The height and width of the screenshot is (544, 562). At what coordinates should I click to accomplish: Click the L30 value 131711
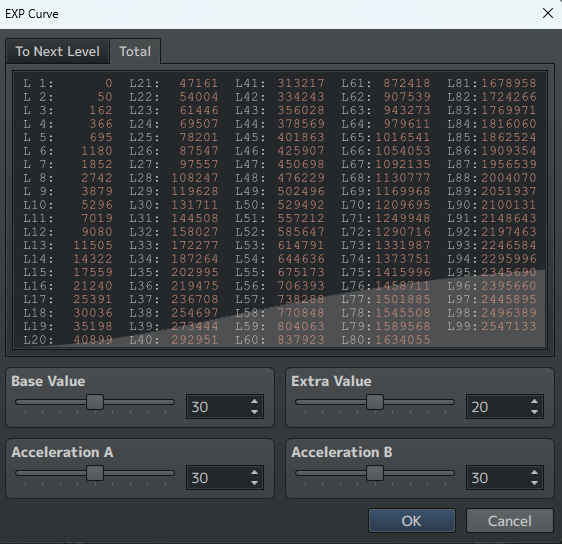point(195,205)
